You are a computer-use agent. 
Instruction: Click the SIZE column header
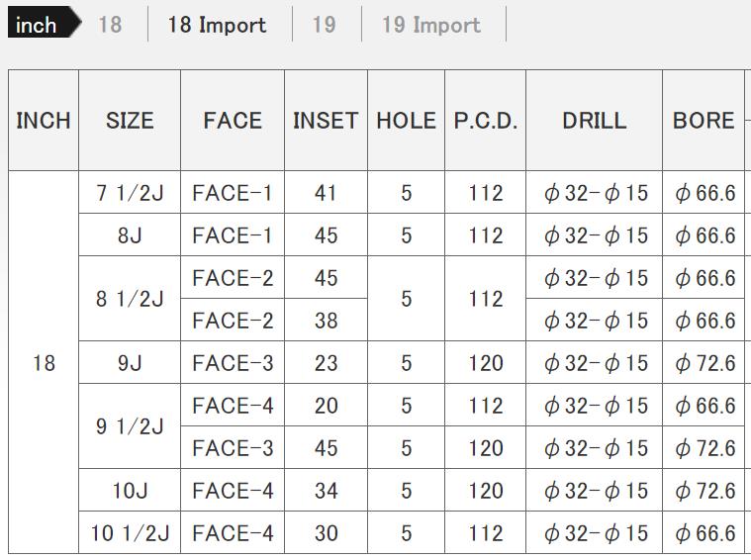tap(130, 121)
